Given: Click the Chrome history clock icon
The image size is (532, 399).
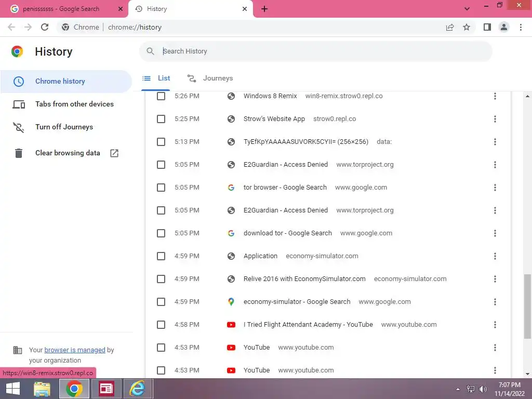Looking at the screenshot, I should (19, 82).
